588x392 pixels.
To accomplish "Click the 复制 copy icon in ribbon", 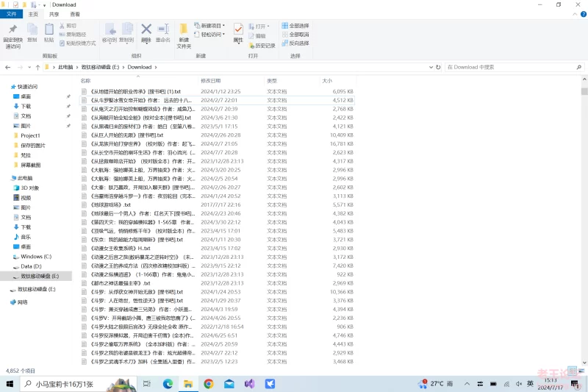I will pyautogui.click(x=32, y=29).
